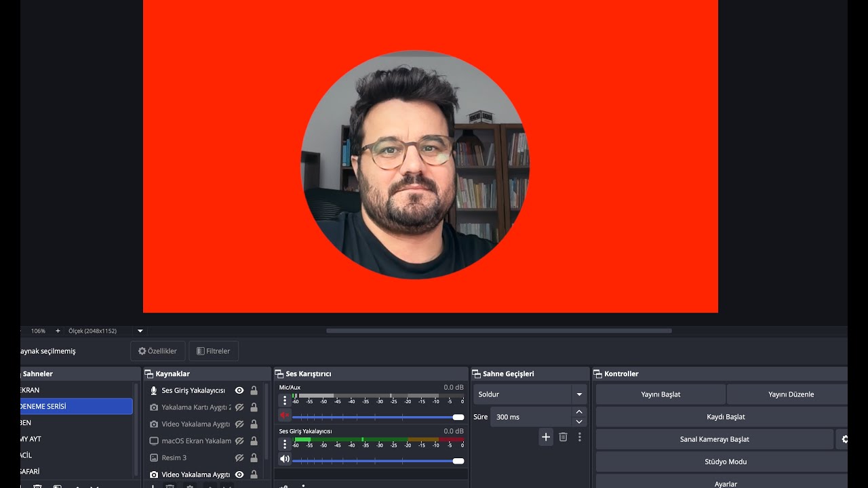This screenshot has height=488, width=868.
Task: Mute Ses Giriş Yakalayıcısı speaker icon
Action: tap(285, 459)
